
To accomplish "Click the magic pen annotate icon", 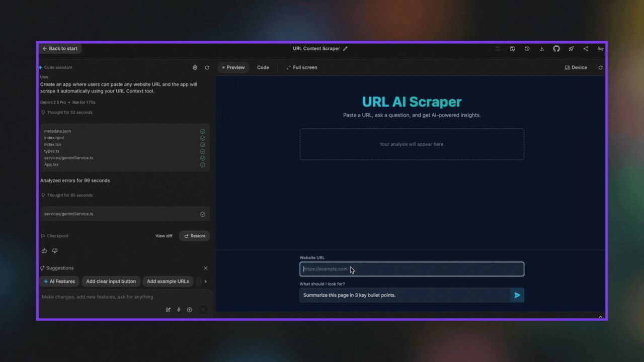I will pyautogui.click(x=168, y=310).
